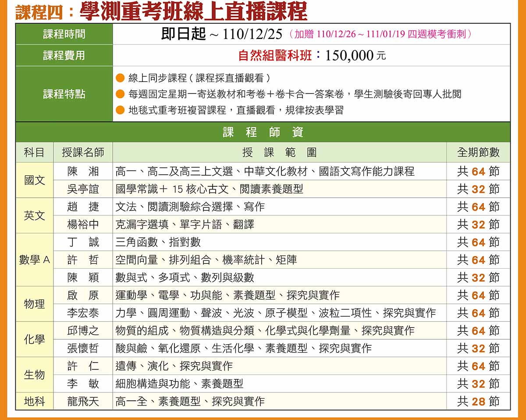This screenshot has height=420, width=526.
Task: Select the '地科' subject cell
Action: click(x=35, y=402)
